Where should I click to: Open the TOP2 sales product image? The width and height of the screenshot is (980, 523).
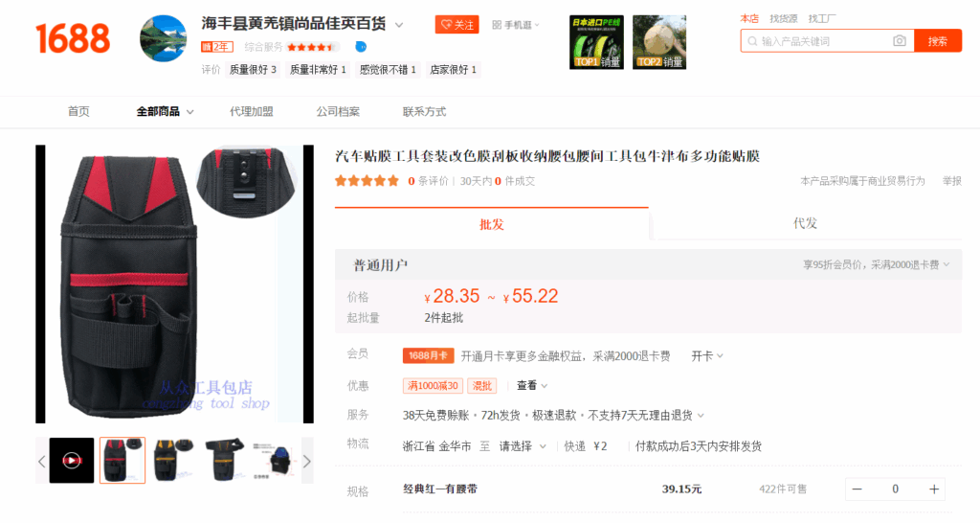coord(659,42)
